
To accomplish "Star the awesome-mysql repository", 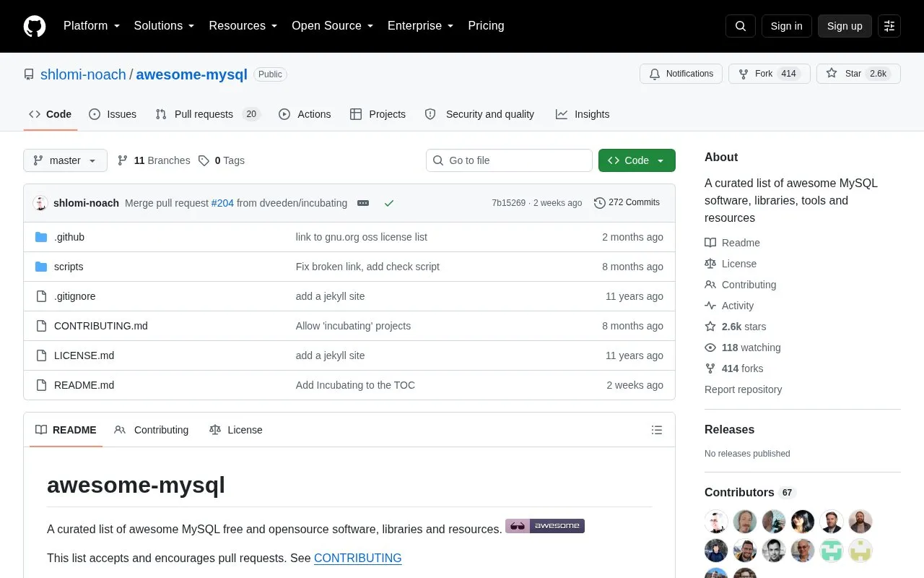I will (x=858, y=74).
